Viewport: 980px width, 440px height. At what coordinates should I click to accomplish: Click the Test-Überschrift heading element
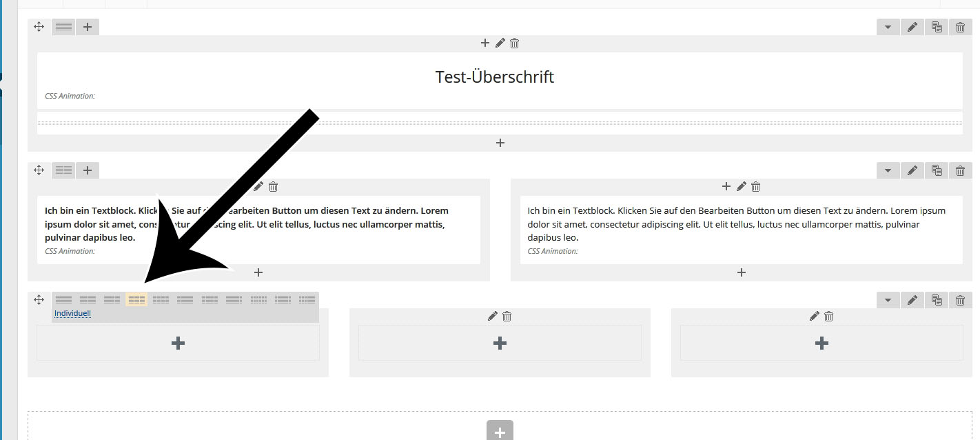(494, 77)
